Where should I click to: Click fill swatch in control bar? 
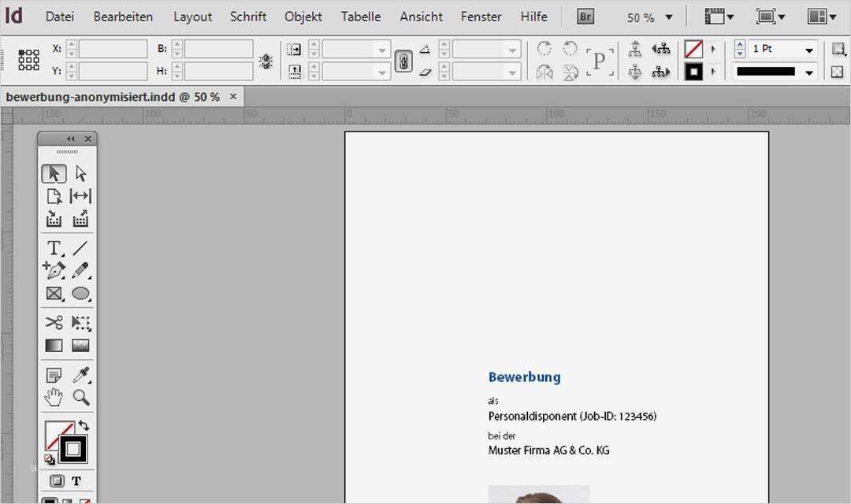tap(693, 50)
